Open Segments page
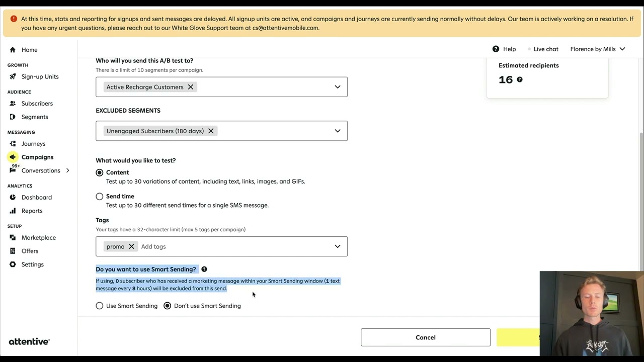 (x=35, y=117)
